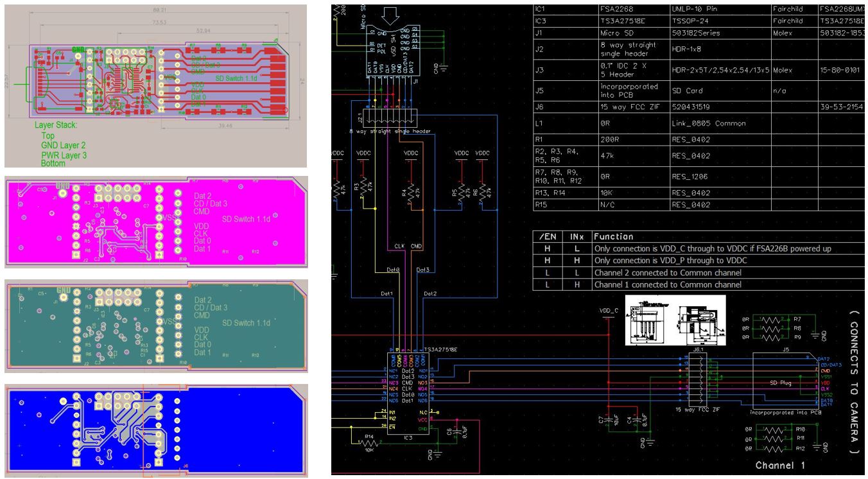Click the 'CLK' net label on the vertical wire
The width and height of the screenshot is (868, 479).
click(x=398, y=245)
